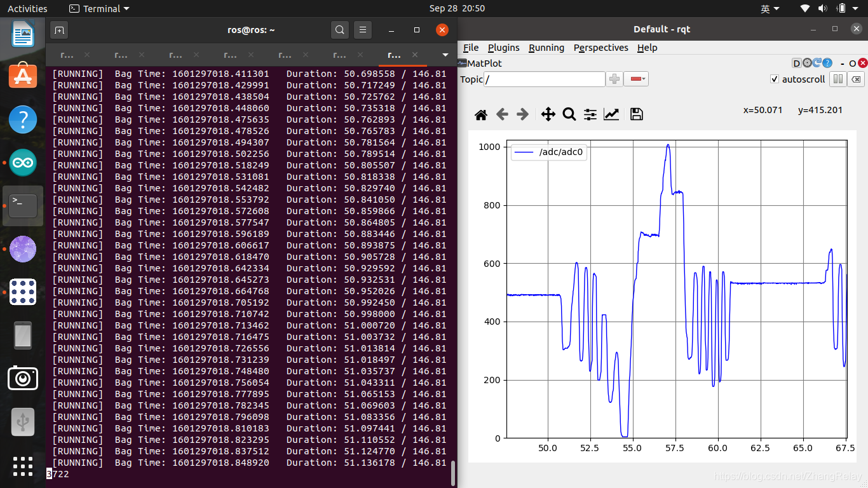Click the /adc/adc0 legend entry
This screenshot has width=868, height=488.
550,152
